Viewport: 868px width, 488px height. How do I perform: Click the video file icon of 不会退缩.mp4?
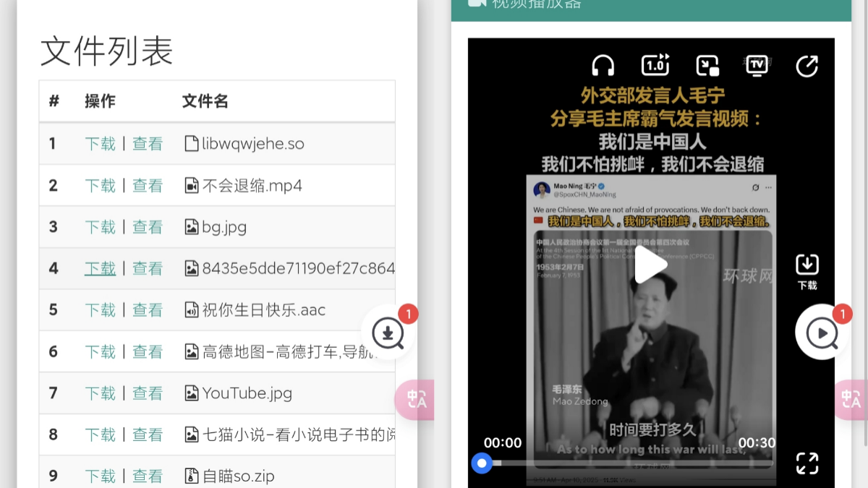pyautogui.click(x=191, y=186)
